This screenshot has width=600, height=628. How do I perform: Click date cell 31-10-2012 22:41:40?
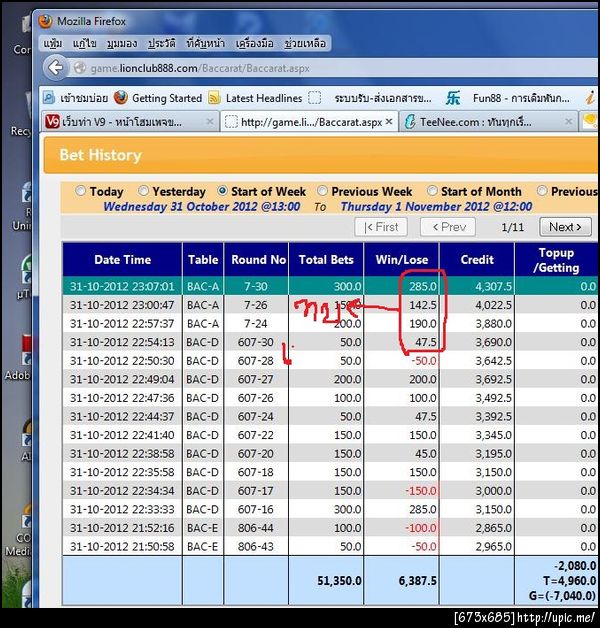click(122, 435)
